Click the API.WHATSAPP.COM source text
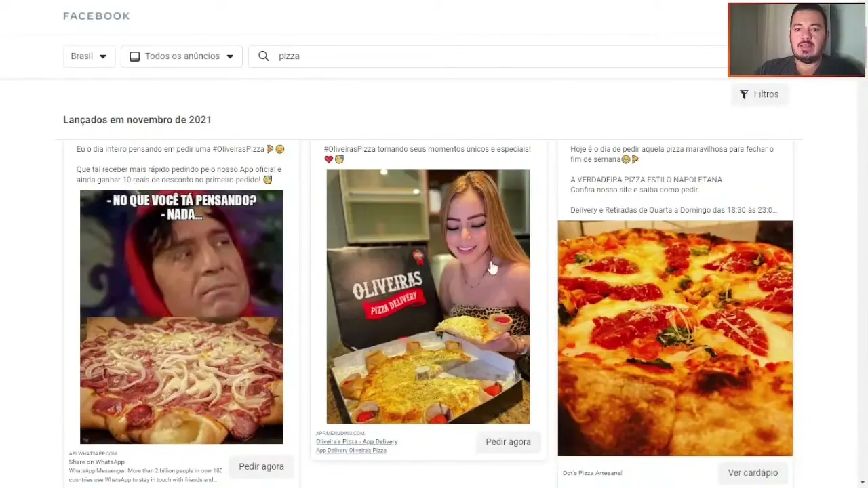The image size is (868, 488). 93,453
